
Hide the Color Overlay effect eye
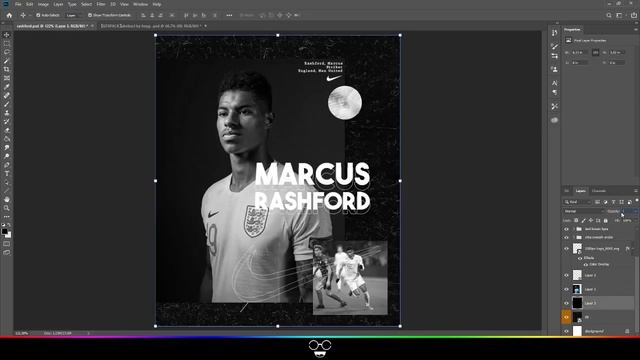(586, 264)
